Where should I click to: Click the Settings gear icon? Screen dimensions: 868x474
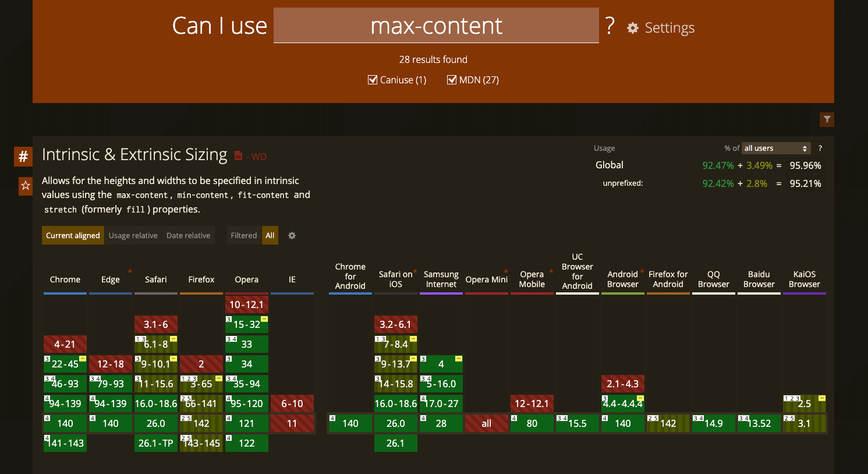(633, 28)
